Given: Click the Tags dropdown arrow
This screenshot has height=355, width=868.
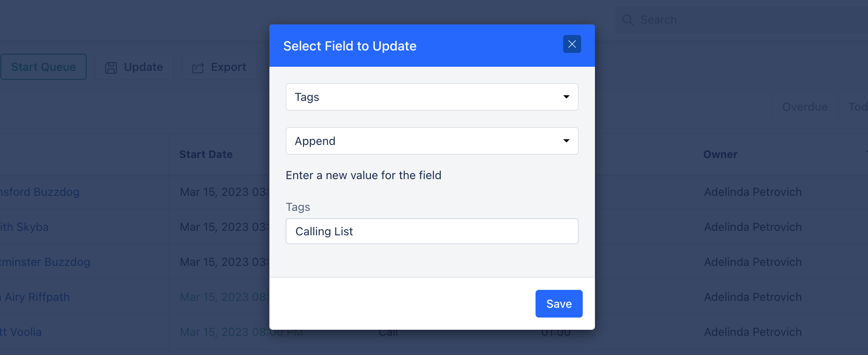Looking at the screenshot, I should pos(566,97).
